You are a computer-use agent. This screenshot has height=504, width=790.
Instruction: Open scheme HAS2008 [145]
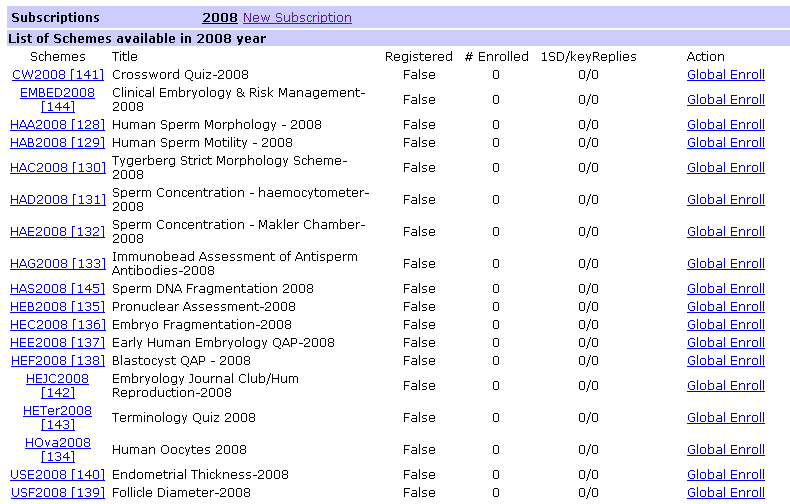(57, 288)
